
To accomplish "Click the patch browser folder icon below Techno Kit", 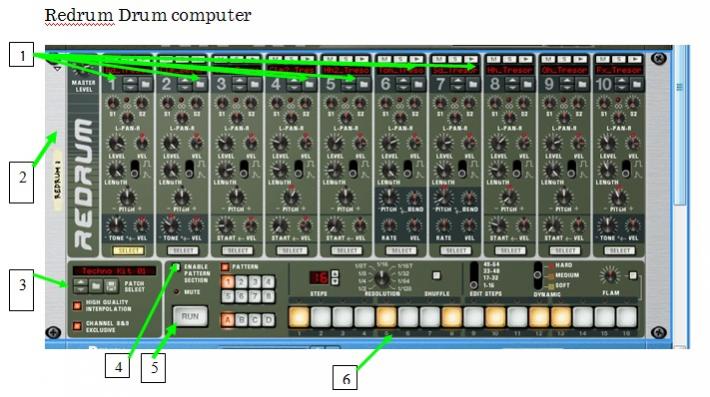I will (96, 286).
